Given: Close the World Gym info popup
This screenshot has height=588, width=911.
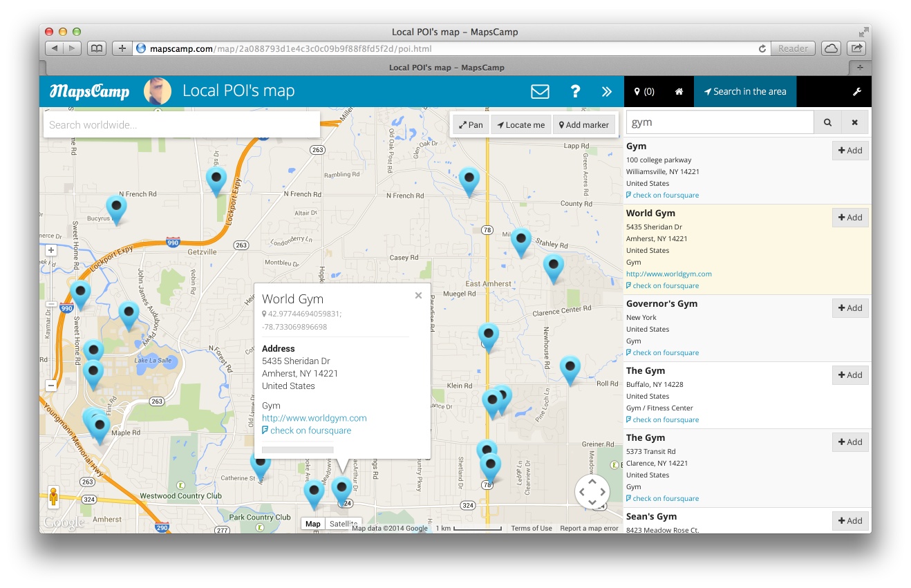Looking at the screenshot, I should pos(418,296).
